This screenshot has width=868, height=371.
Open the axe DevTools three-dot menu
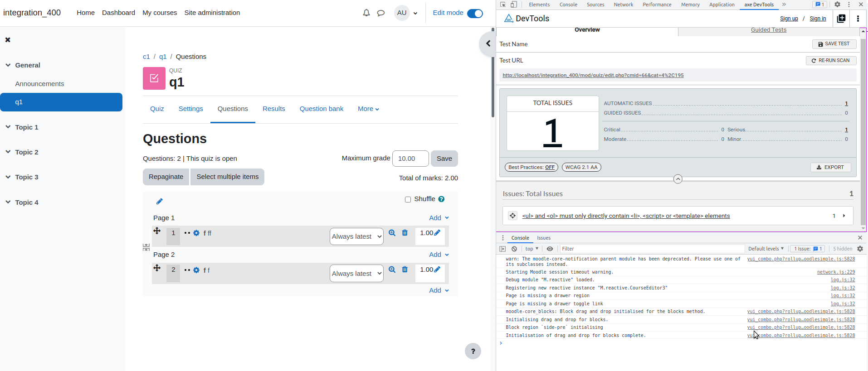(x=858, y=19)
